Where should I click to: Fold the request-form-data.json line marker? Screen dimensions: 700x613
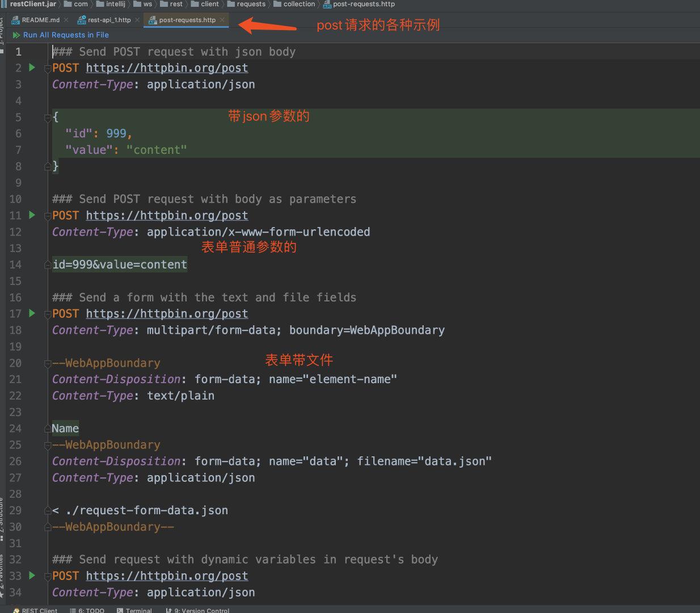48,511
